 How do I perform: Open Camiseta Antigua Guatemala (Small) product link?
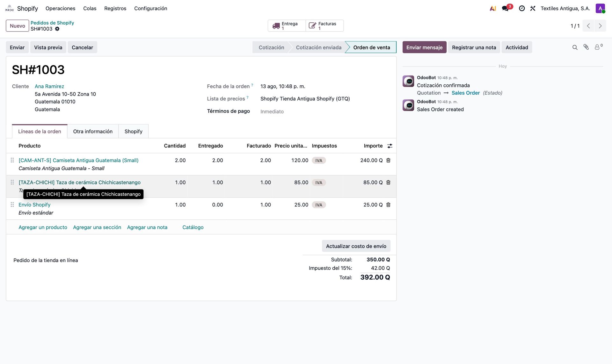point(78,160)
